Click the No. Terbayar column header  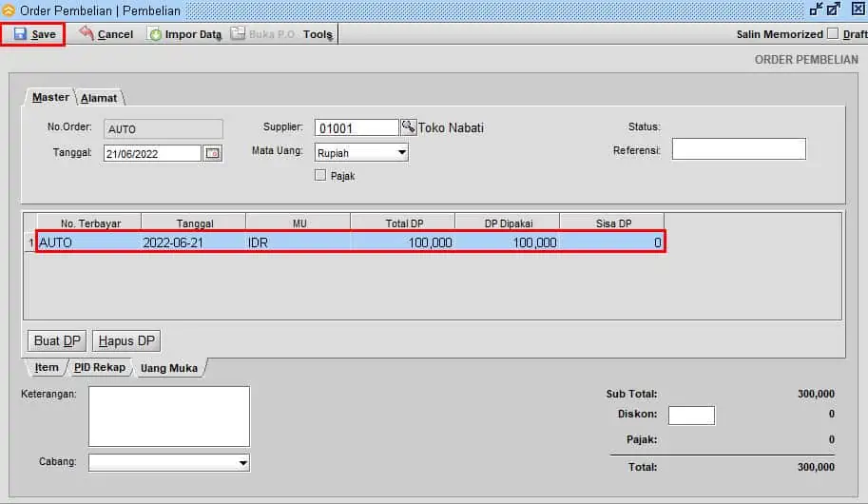89,223
